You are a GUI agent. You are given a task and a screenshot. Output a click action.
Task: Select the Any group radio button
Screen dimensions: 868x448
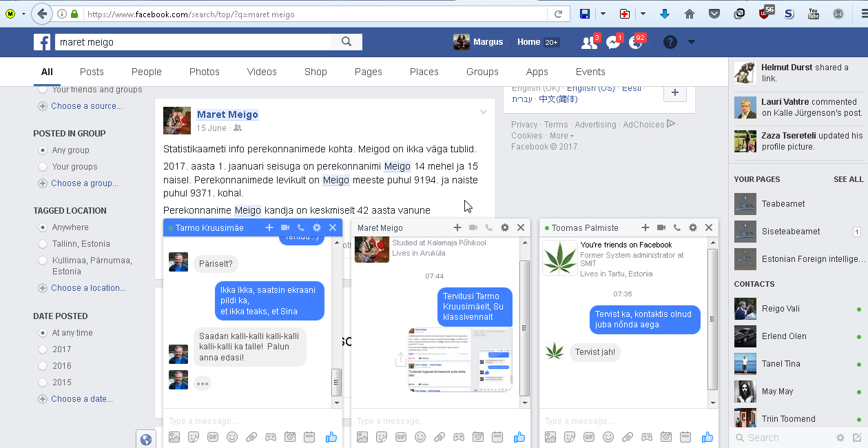point(43,150)
